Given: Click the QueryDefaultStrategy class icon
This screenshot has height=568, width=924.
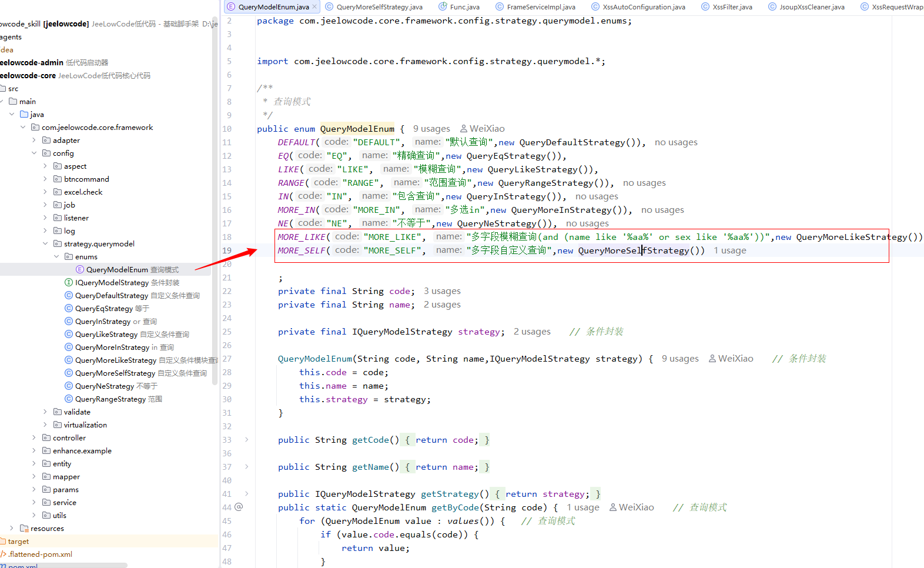Looking at the screenshot, I should pyautogui.click(x=69, y=295).
